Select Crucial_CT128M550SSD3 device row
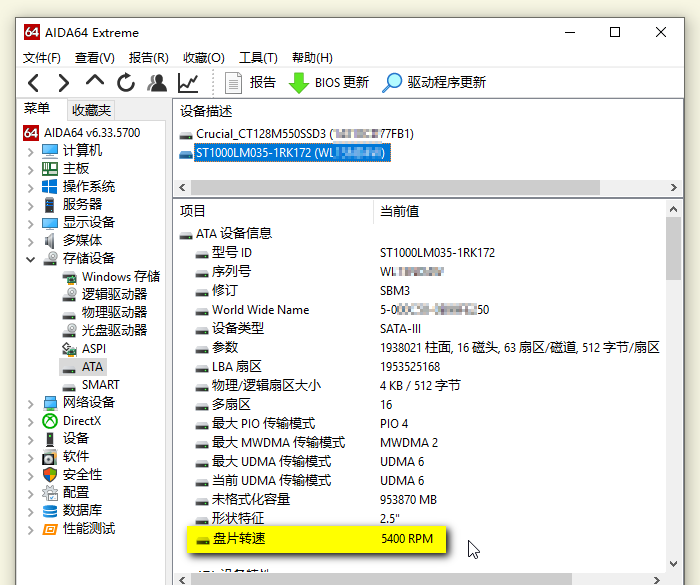 304,134
